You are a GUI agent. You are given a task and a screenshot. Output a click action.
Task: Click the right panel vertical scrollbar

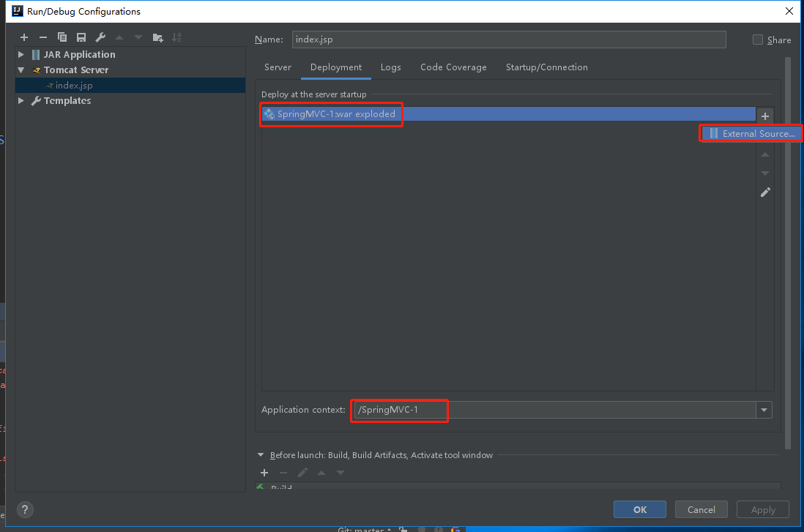[788, 254]
